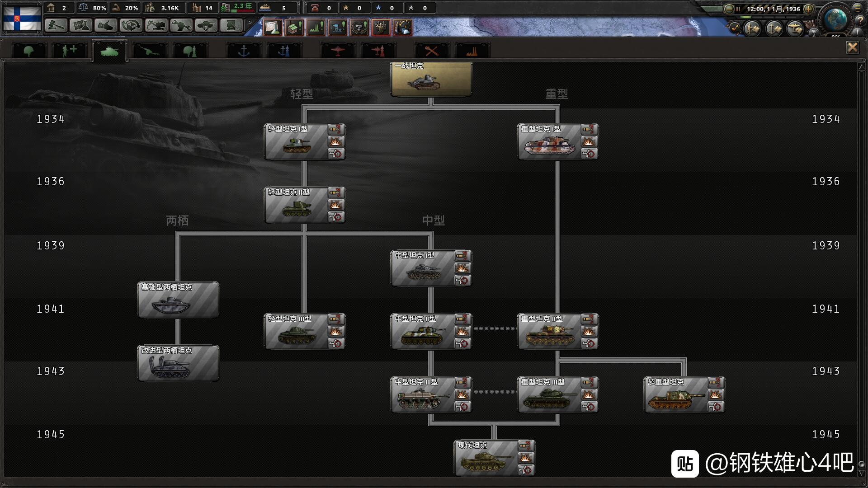
Task: Open the Diplomacy handshake button
Action: (x=106, y=26)
